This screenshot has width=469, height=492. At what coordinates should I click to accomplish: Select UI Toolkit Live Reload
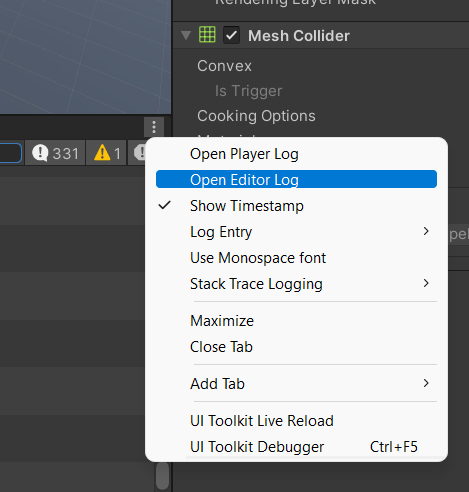click(296, 420)
